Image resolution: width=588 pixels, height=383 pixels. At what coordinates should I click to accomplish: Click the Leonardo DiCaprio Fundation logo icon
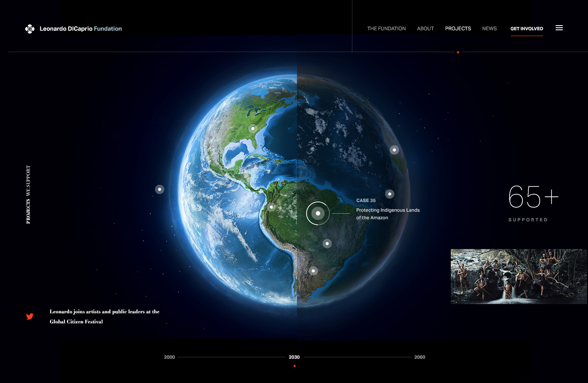click(x=29, y=29)
